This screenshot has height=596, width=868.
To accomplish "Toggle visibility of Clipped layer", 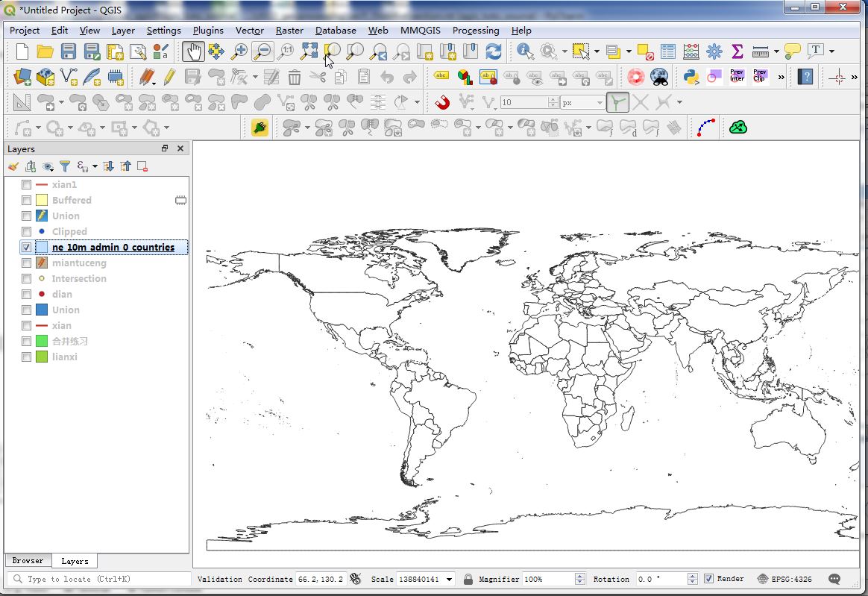I will coord(26,231).
